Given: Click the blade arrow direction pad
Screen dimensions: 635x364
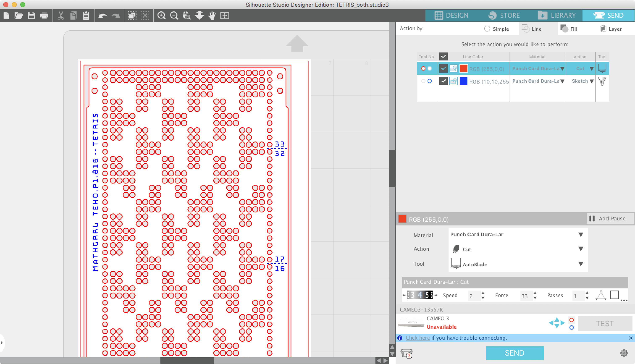Looking at the screenshot, I should click(x=557, y=323).
